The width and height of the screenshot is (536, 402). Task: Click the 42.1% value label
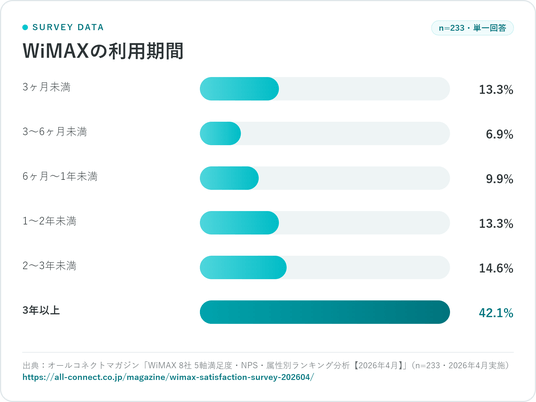pyautogui.click(x=496, y=313)
